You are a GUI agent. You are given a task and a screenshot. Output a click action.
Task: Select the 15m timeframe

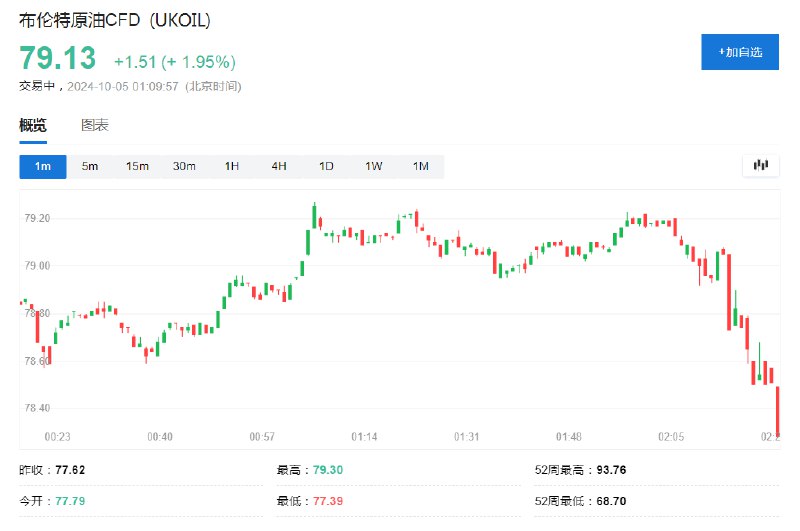(x=137, y=166)
